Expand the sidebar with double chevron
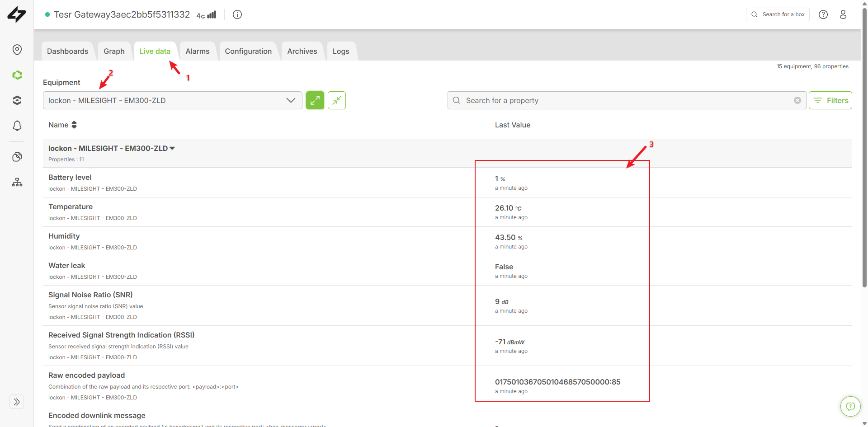This screenshot has width=868, height=427. [17, 402]
